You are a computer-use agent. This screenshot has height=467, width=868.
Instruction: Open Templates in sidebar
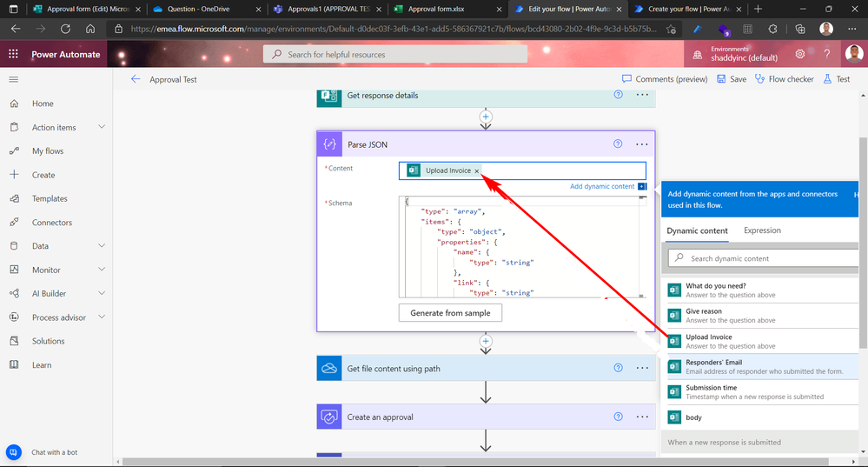click(50, 198)
